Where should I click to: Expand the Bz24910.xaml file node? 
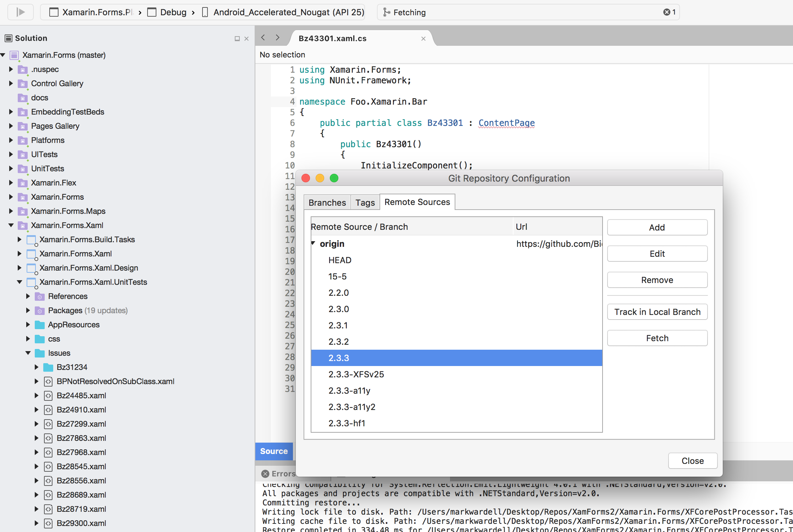point(37,410)
